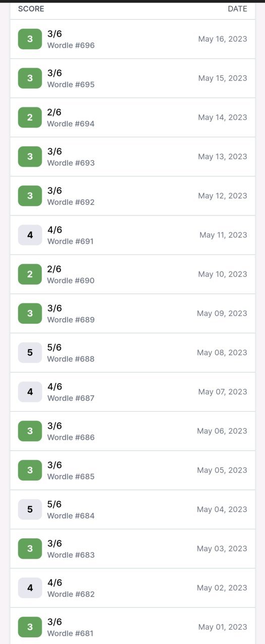Open the Wordle #693 result row
The image size is (265, 644).
point(132,157)
